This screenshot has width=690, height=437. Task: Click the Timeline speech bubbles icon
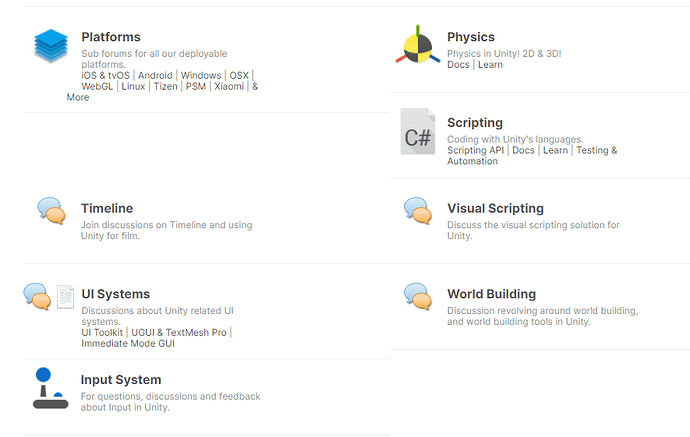coord(52,209)
